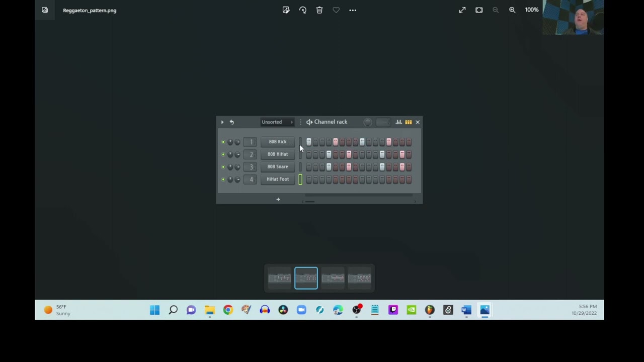Viewport: 644px width, 362px height.
Task: Click the 808 Snare channel button
Action: point(278,167)
